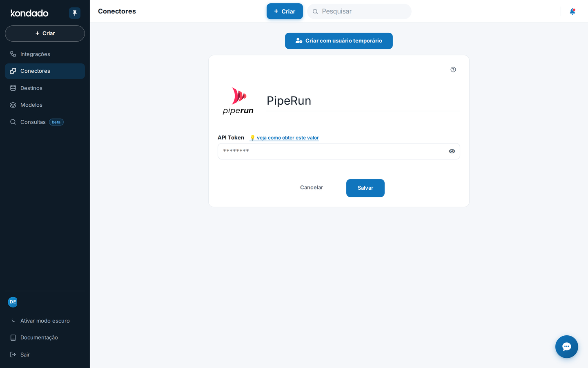Open the notifications bell
The width and height of the screenshot is (588, 368).
572,11
